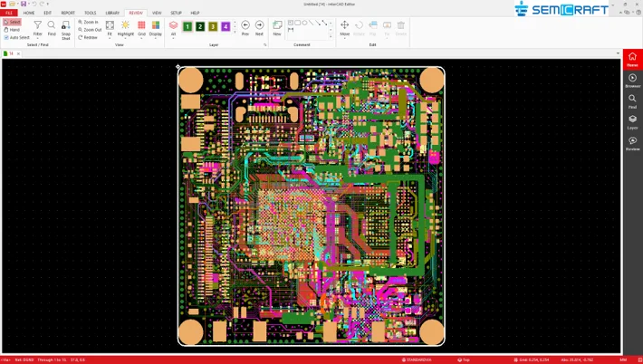
Task: Toggle layer 1 visibility button
Action: (187, 27)
